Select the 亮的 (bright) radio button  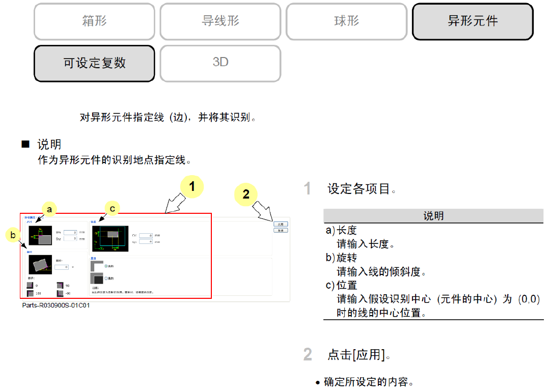(x=106, y=266)
